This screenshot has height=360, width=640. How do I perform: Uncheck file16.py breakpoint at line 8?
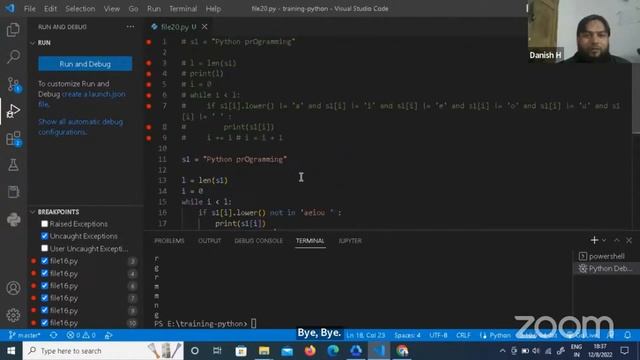click(x=44, y=310)
